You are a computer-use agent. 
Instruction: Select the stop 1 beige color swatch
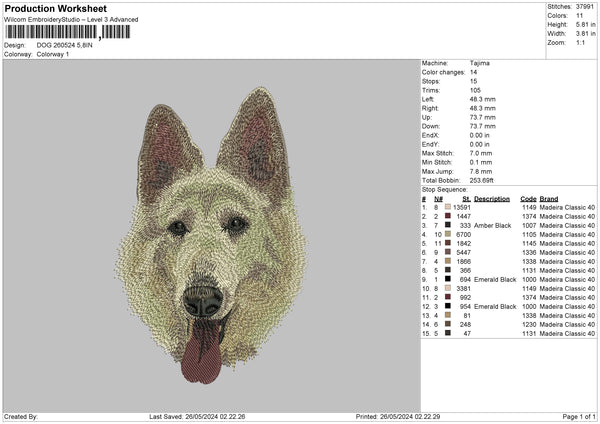[447, 207]
